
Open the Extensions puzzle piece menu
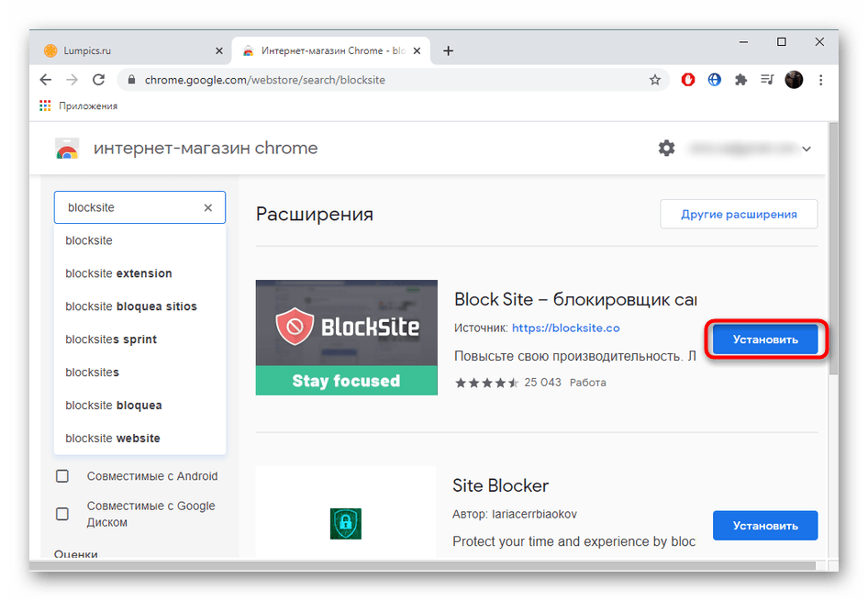[x=741, y=80]
